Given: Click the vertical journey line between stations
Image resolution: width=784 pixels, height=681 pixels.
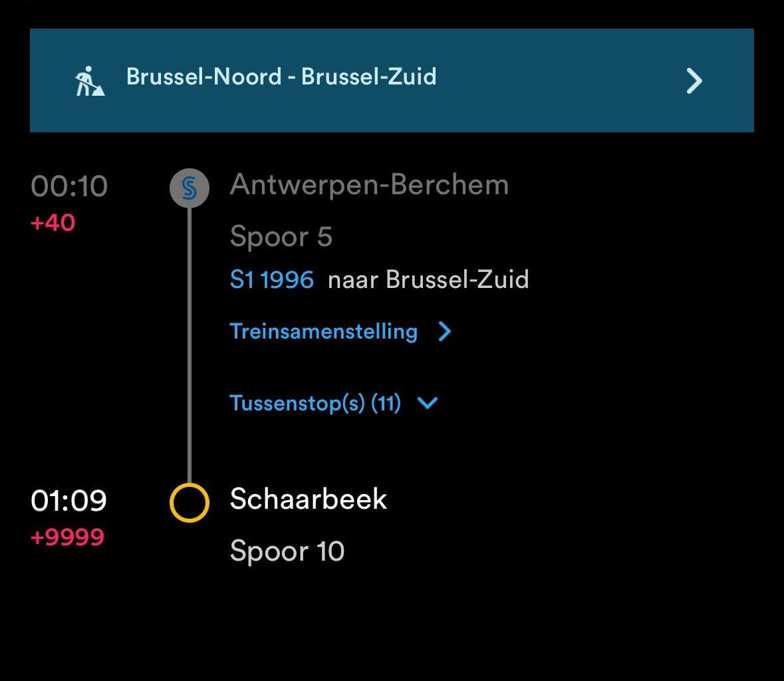Looking at the screenshot, I should 190,346.
